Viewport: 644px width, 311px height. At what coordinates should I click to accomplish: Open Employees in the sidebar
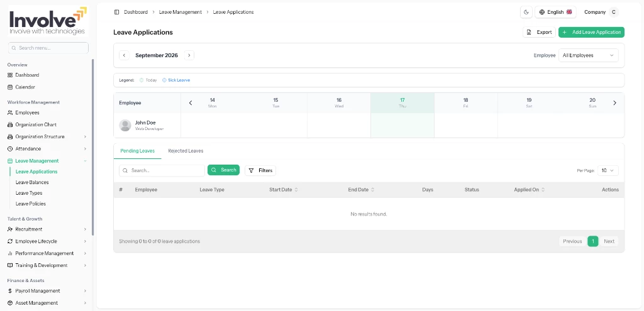47,112
